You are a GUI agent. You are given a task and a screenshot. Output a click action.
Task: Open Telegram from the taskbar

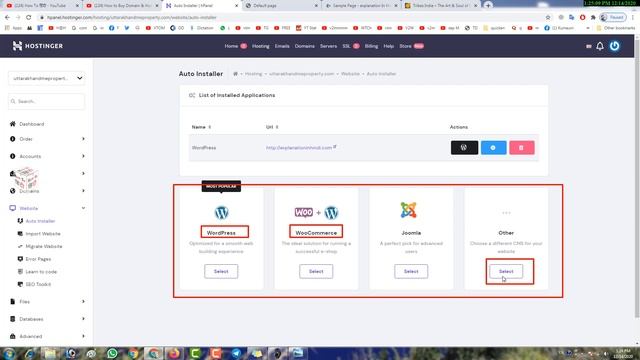point(236,353)
